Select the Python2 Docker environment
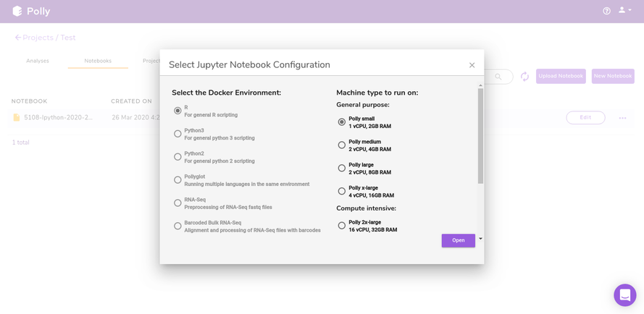Image resolution: width=644 pixels, height=314 pixels. (177, 156)
